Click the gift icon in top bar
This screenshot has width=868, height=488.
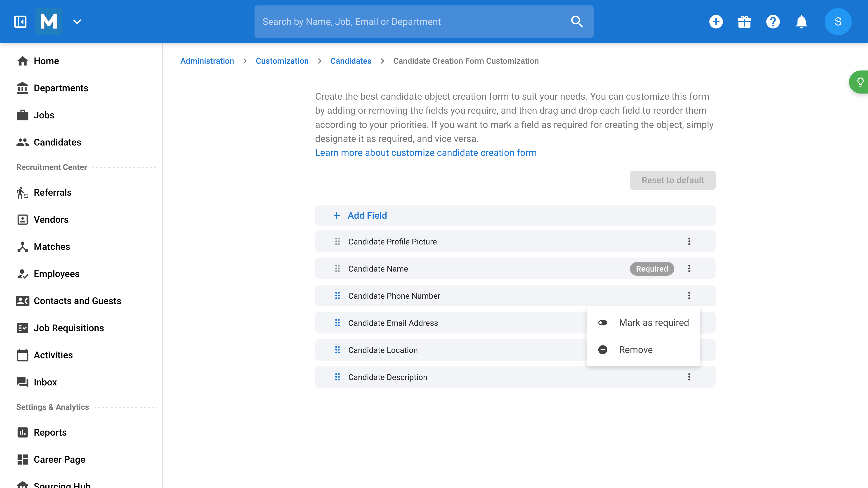(x=744, y=21)
